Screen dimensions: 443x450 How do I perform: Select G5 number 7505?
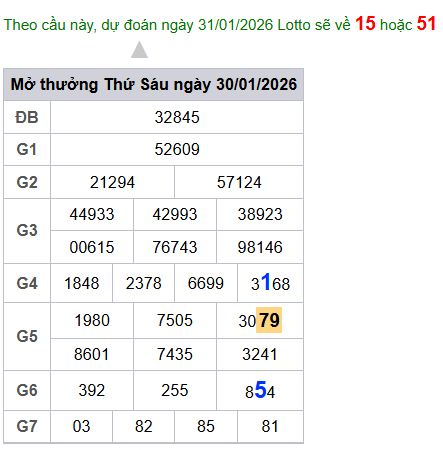pyautogui.click(x=175, y=321)
